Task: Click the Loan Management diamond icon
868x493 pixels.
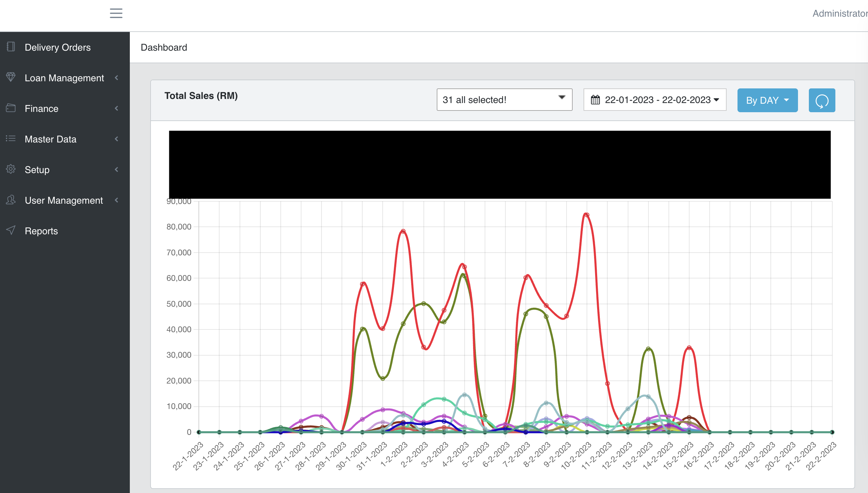Action: [11, 77]
